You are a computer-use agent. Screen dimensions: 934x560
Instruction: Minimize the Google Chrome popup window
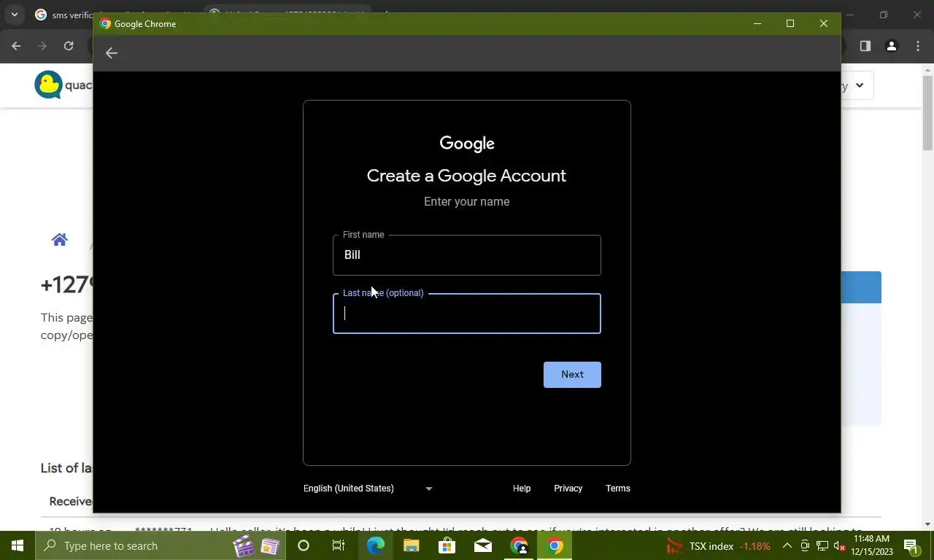pyautogui.click(x=757, y=24)
